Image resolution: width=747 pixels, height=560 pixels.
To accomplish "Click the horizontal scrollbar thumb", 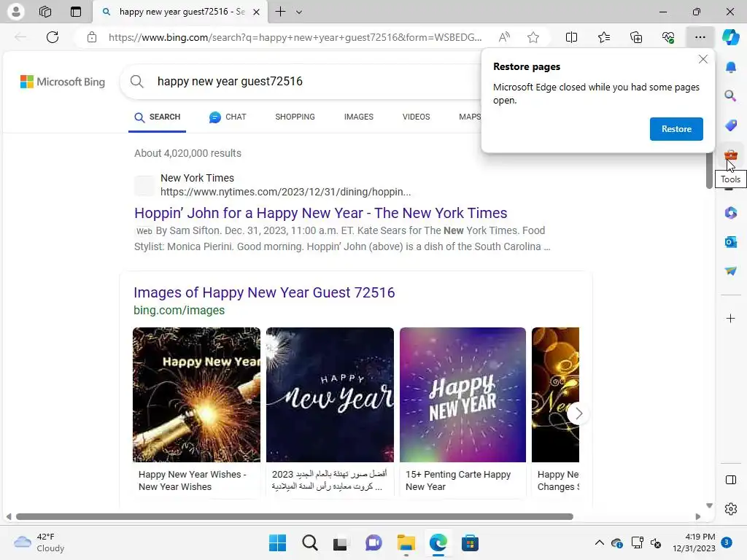I will 295,517.
